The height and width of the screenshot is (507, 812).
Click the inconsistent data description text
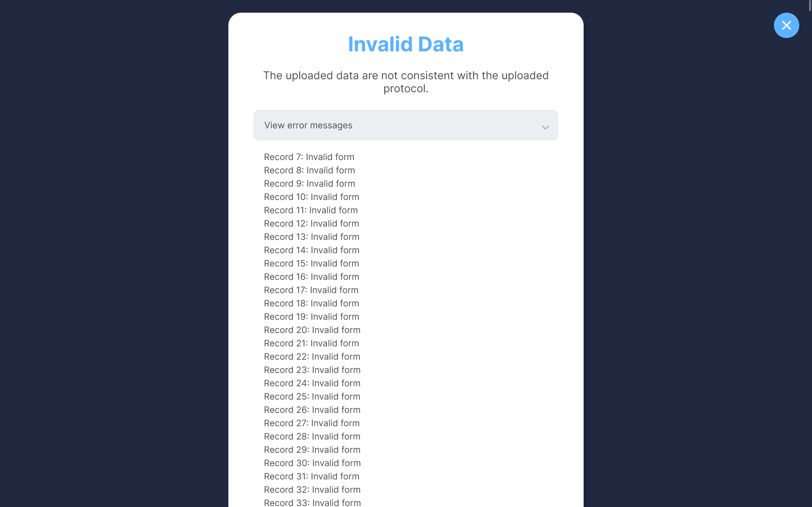click(x=406, y=82)
